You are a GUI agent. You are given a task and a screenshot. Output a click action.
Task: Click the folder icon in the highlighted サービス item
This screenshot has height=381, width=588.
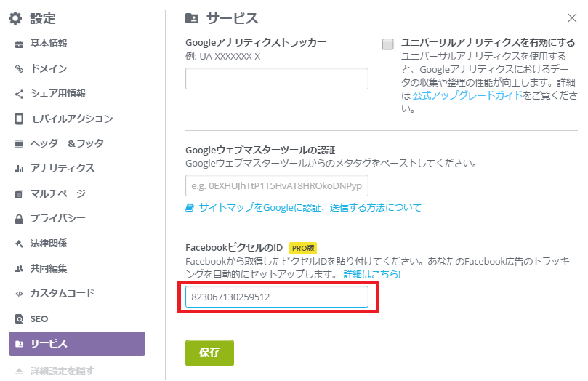tap(19, 344)
